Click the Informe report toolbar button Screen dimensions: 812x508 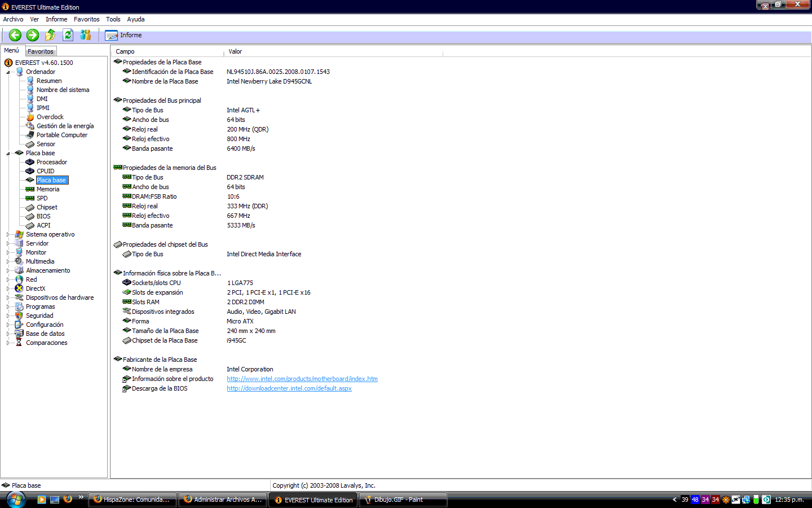pos(123,35)
